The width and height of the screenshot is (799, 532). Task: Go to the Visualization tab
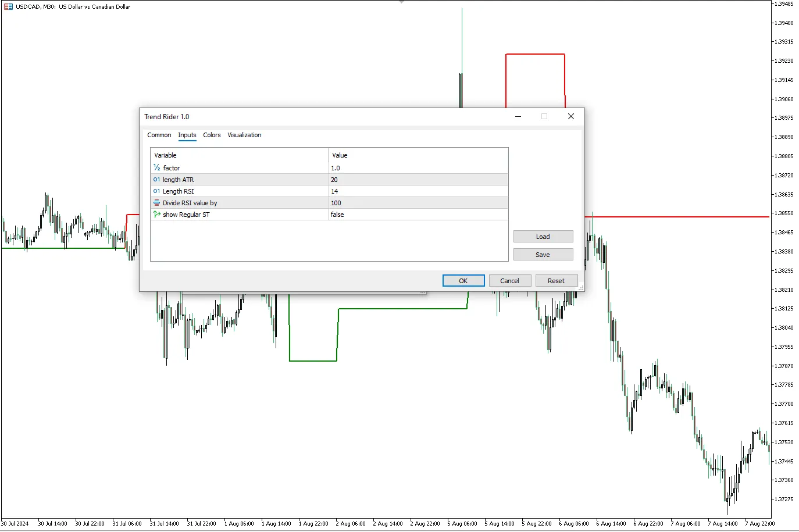(x=244, y=135)
